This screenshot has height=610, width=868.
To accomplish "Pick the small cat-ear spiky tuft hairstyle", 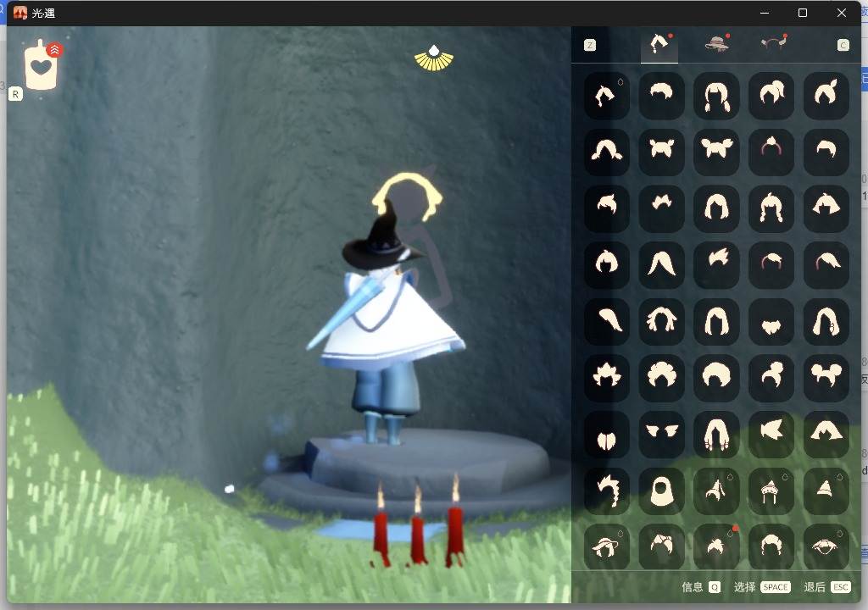I will 661,208.
